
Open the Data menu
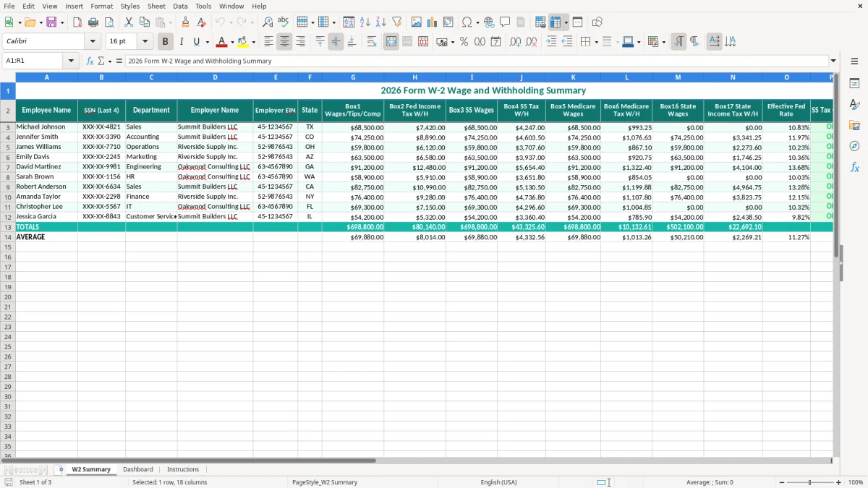[x=180, y=6]
